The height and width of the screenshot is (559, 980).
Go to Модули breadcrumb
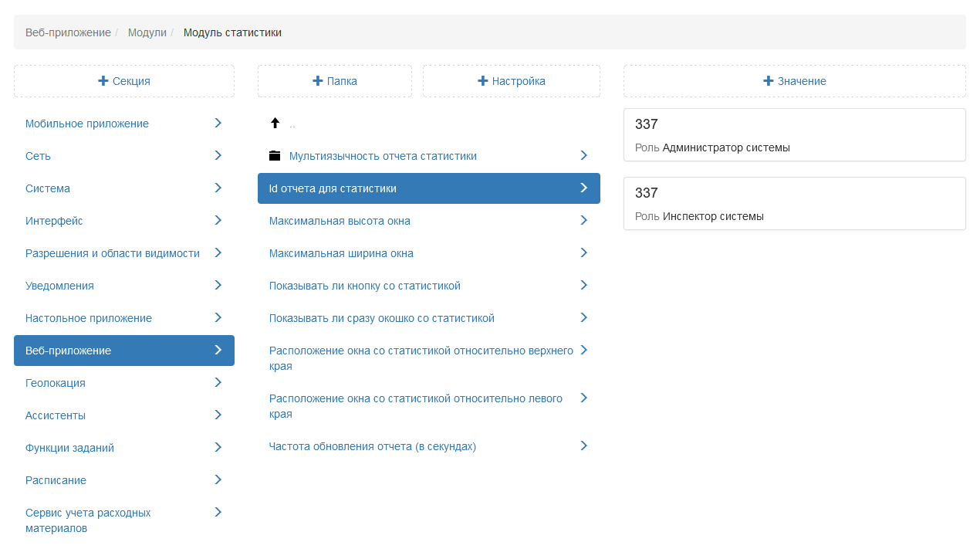147,32
